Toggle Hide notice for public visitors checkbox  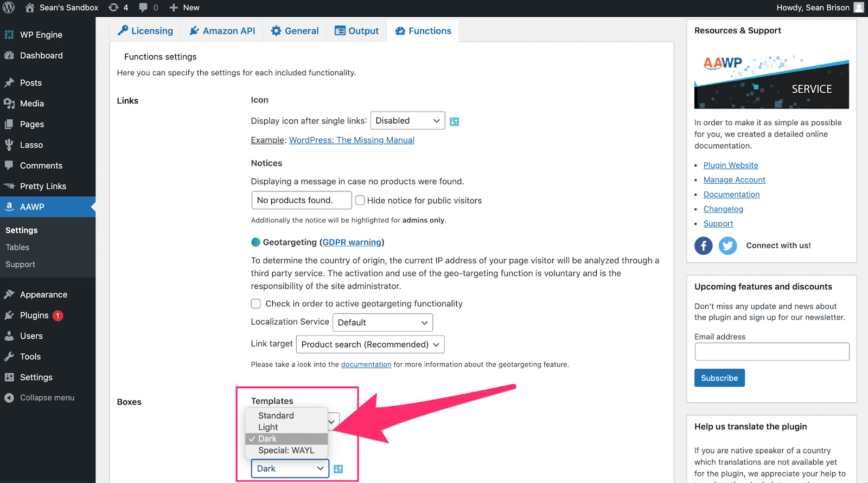pos(360,200)
